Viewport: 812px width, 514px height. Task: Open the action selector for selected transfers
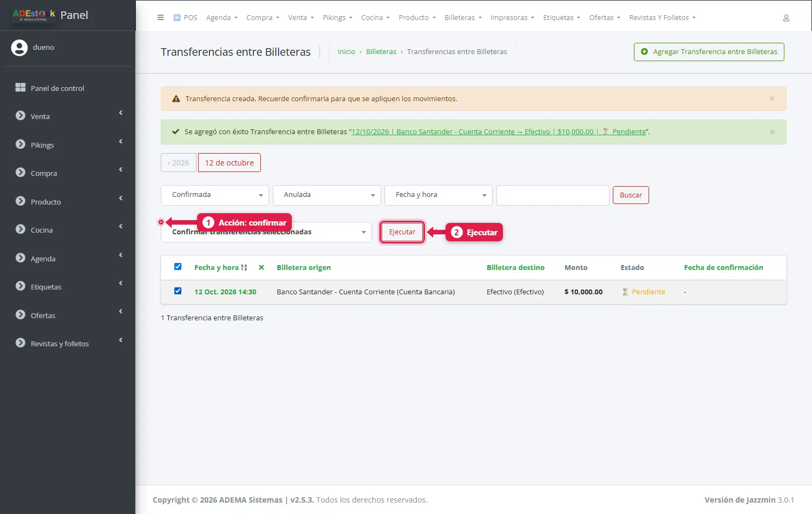[266, 232]
